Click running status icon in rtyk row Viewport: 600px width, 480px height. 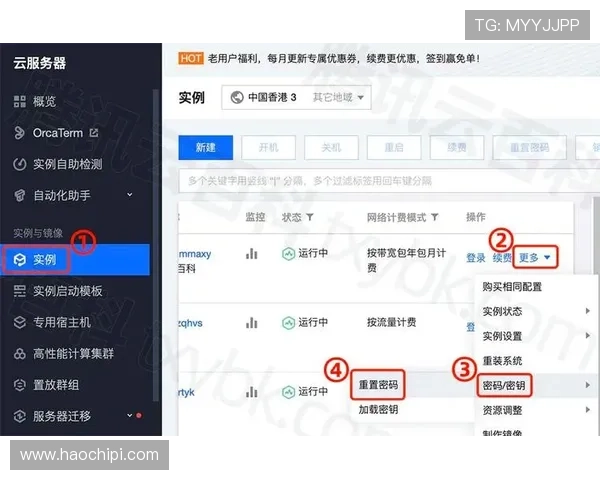[288, 392]
